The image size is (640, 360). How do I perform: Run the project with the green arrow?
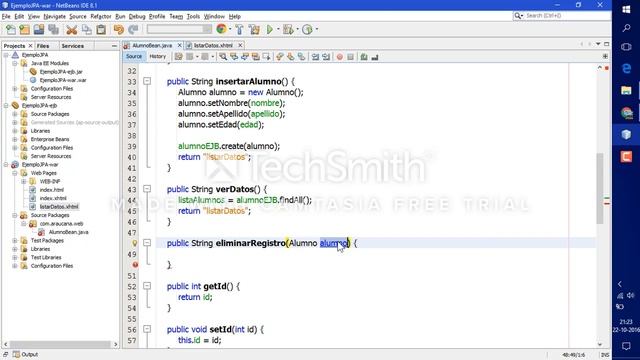(x=270, y=29)
